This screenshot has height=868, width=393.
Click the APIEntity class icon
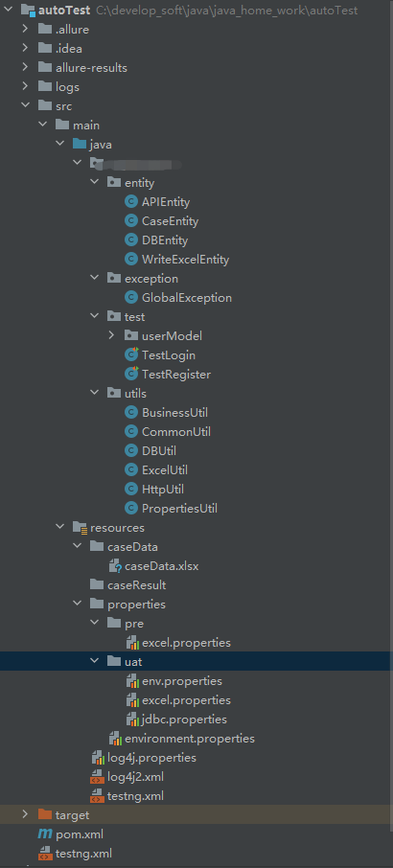click(x=131, y=202)
